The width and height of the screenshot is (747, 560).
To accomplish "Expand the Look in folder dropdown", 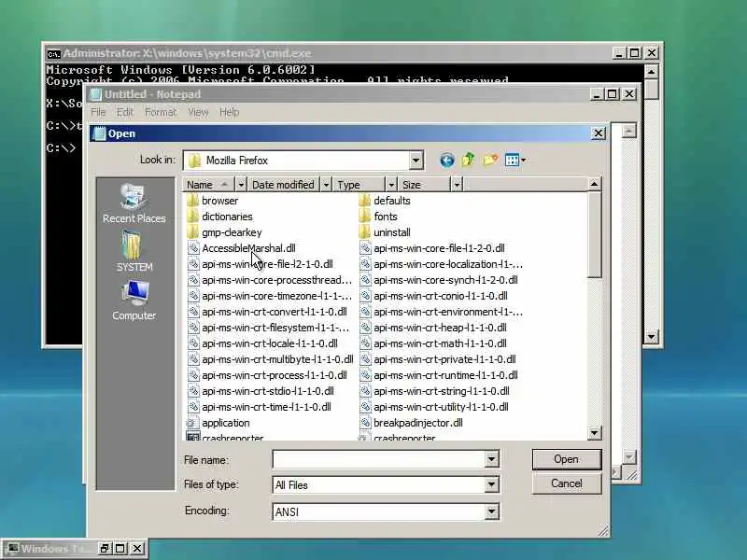I will pos(416,161).
